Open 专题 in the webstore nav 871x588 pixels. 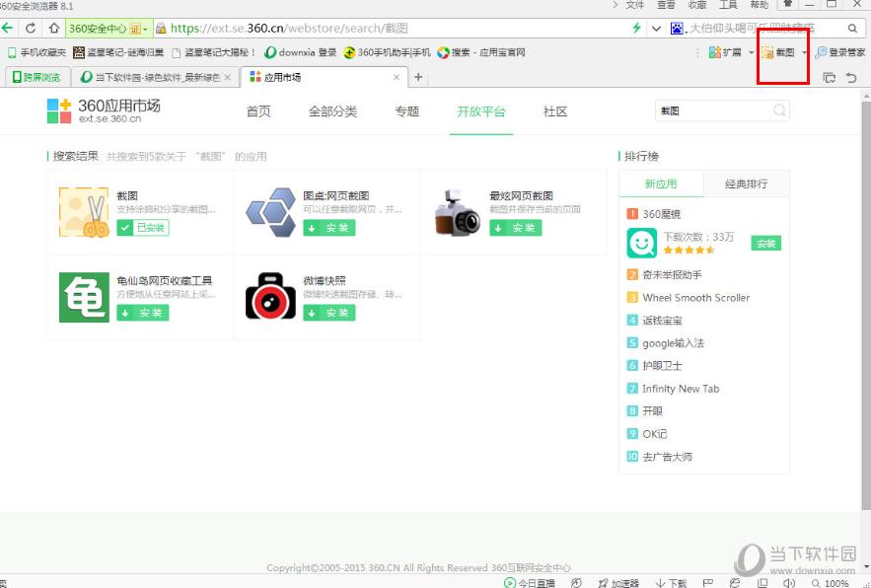[406, 111]
